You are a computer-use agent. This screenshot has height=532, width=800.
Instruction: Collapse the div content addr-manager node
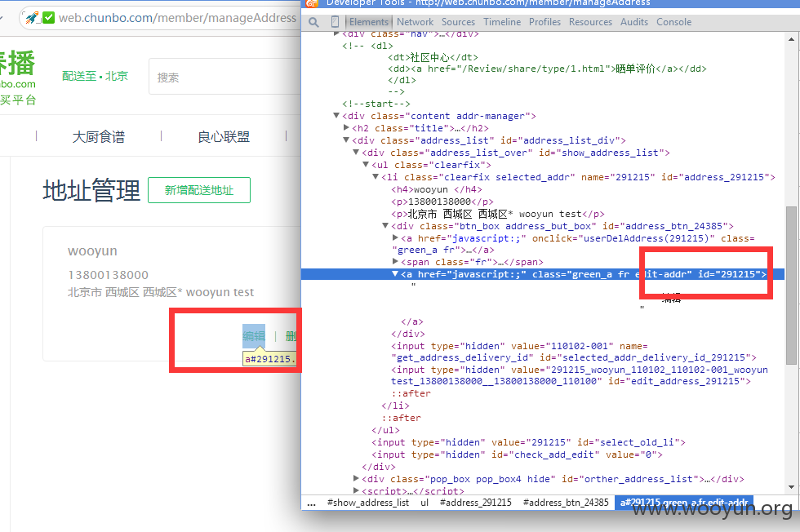point(336,116)
